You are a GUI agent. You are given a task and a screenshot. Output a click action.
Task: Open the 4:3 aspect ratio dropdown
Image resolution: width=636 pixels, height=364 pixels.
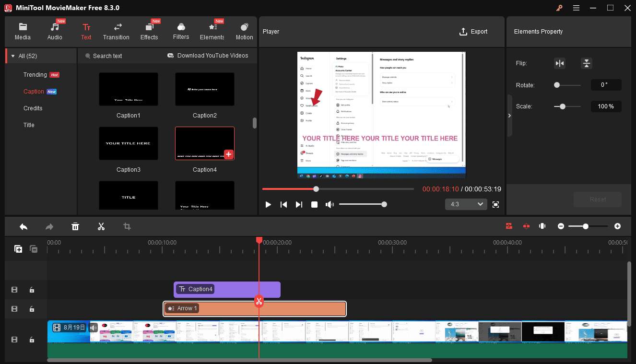(466, 204)
